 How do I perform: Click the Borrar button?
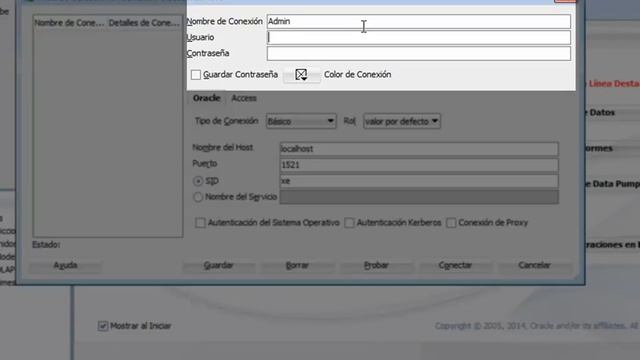click(x=297, y=265)
